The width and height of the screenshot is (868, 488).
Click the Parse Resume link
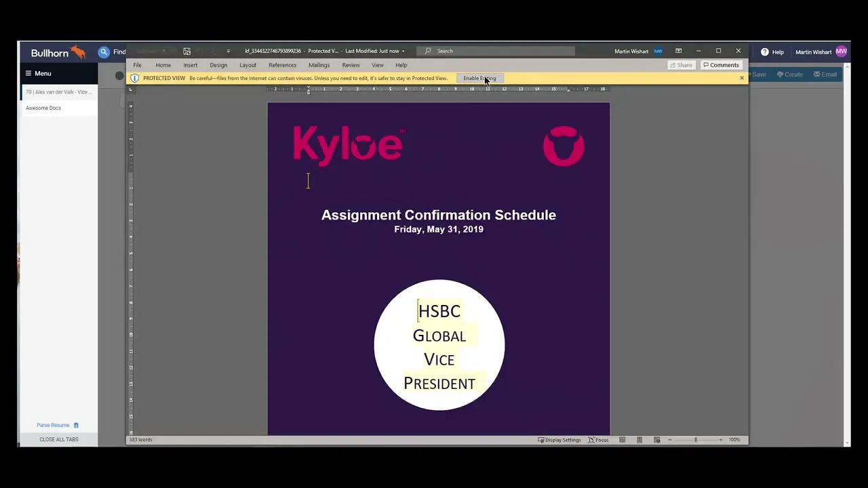point(53,425)
